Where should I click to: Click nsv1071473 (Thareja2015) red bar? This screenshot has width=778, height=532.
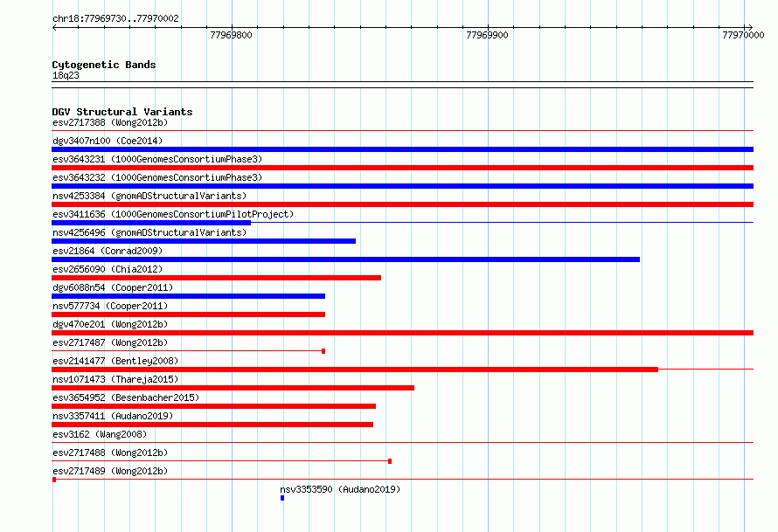pos(233,388)
